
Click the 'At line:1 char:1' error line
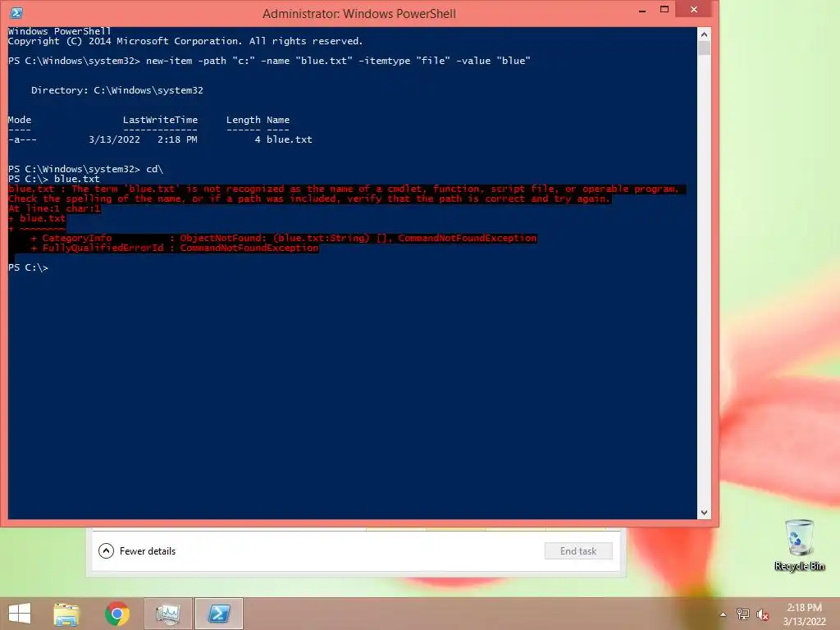click(x=54, y=208)
